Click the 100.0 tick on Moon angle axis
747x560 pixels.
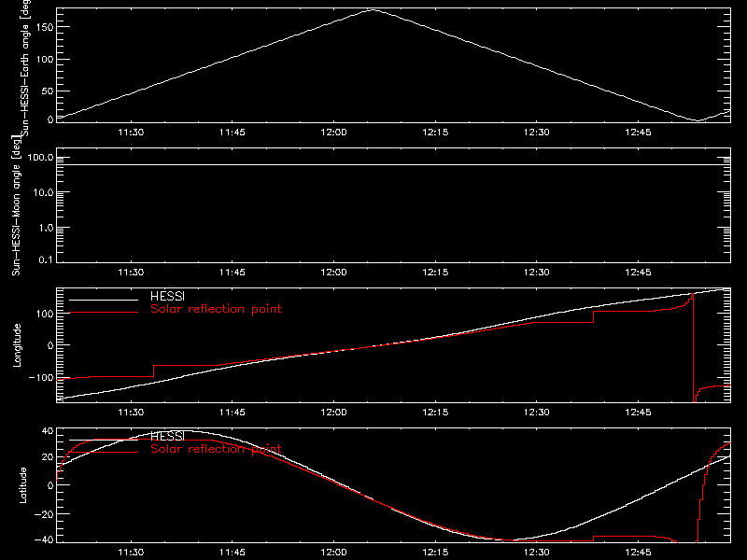(40, 157)
